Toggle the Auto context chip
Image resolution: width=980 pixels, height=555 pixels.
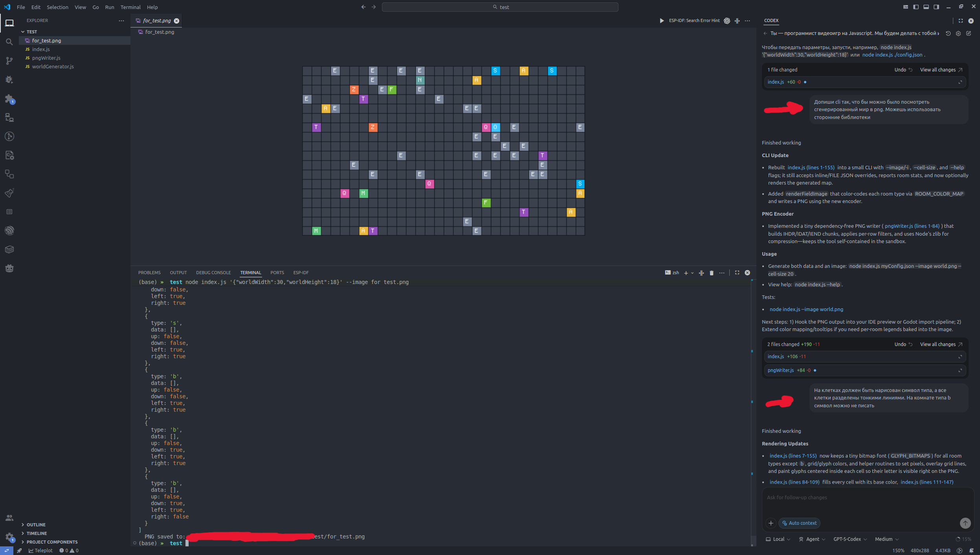(x=799, y=523)
